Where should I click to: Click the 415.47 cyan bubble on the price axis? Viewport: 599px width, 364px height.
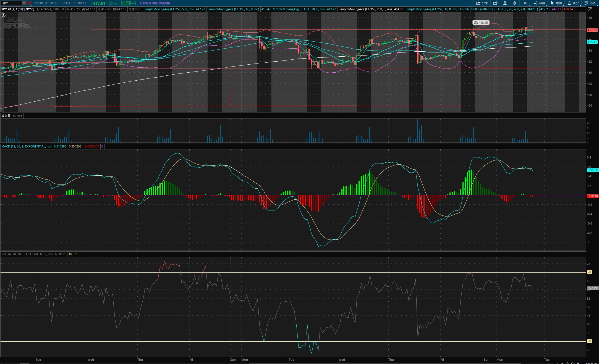[x=592, y=42]
